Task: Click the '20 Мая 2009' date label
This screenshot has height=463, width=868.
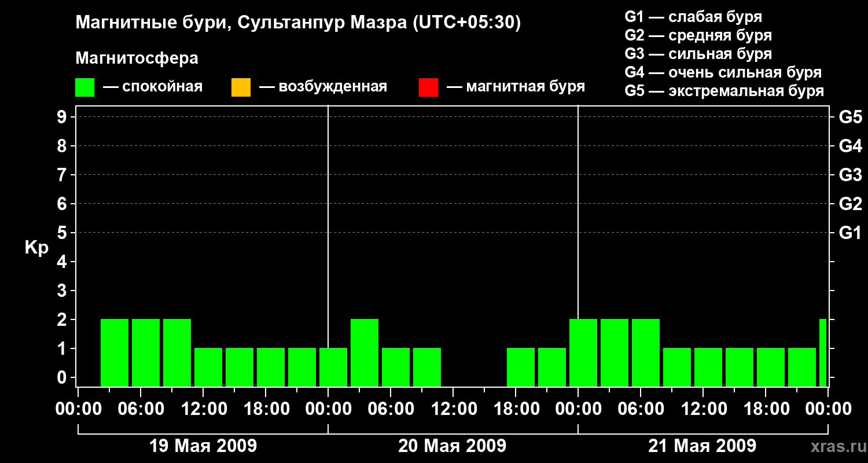Action: click(x=453, y=446)
